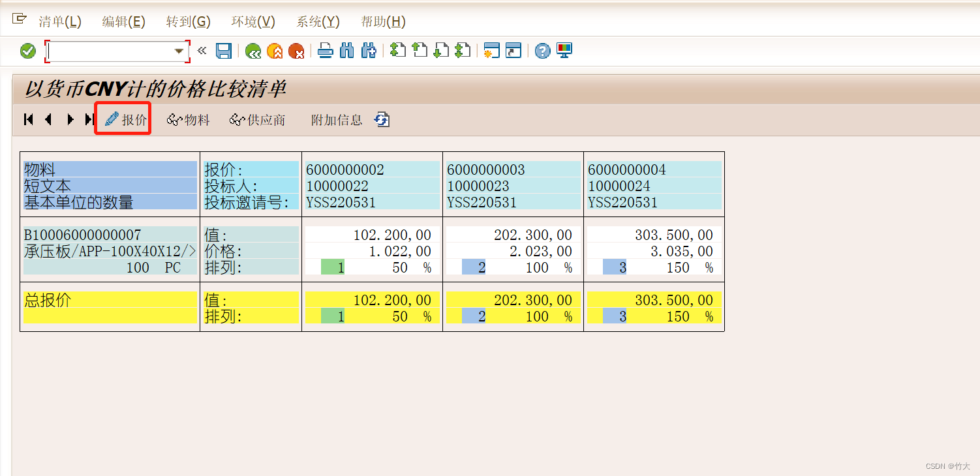Click the Find Next binoculars icon
This screenshot has height=476, width=980.
click(369, 50)
